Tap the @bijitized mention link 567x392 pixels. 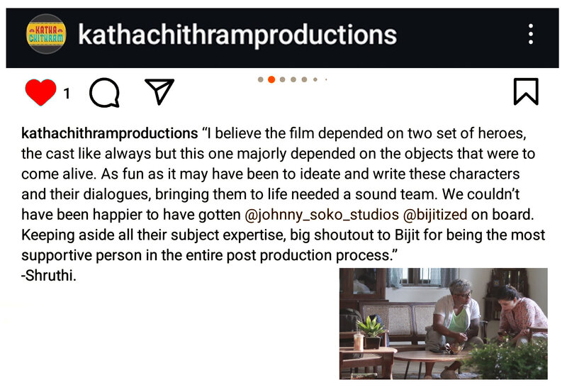(434, 215)
